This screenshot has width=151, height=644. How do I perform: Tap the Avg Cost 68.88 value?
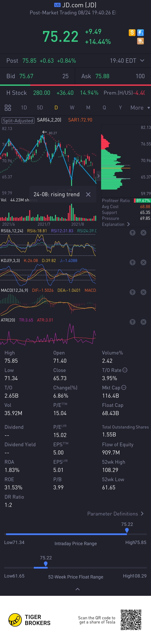click(145, 207)
